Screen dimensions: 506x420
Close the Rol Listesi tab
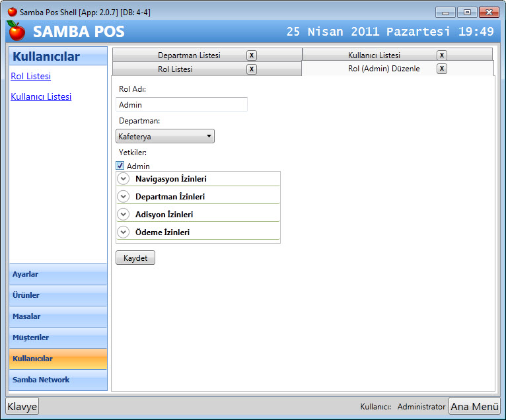[x=252, y=69]
